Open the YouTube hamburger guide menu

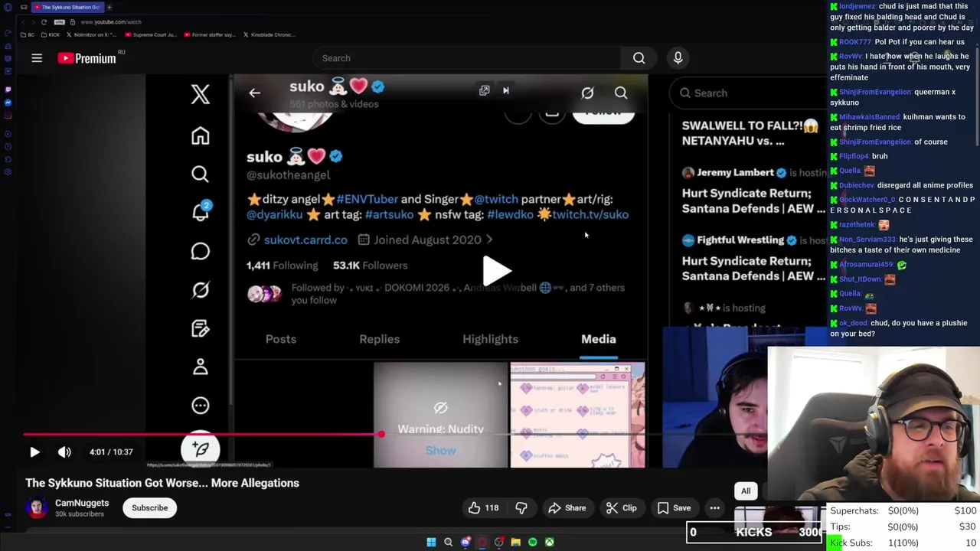pyautogui.click(x=37, y=58)
